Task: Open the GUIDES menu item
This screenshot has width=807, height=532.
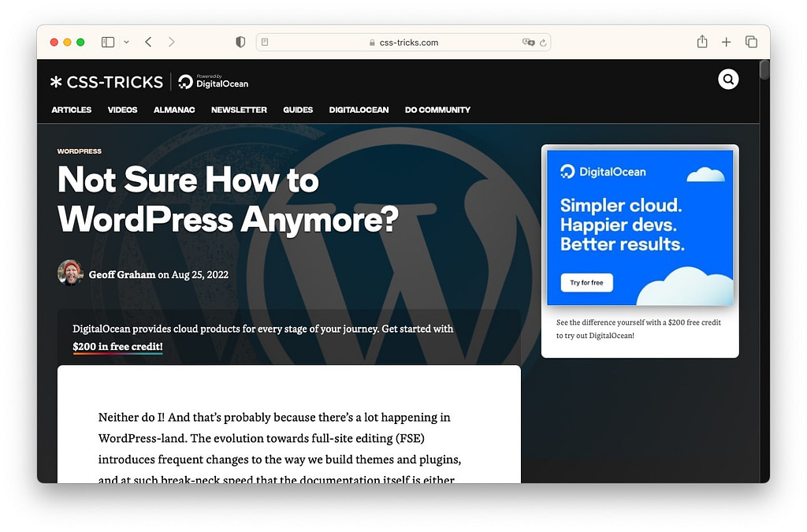Action: pyautogui.click(x=298, y=110)
